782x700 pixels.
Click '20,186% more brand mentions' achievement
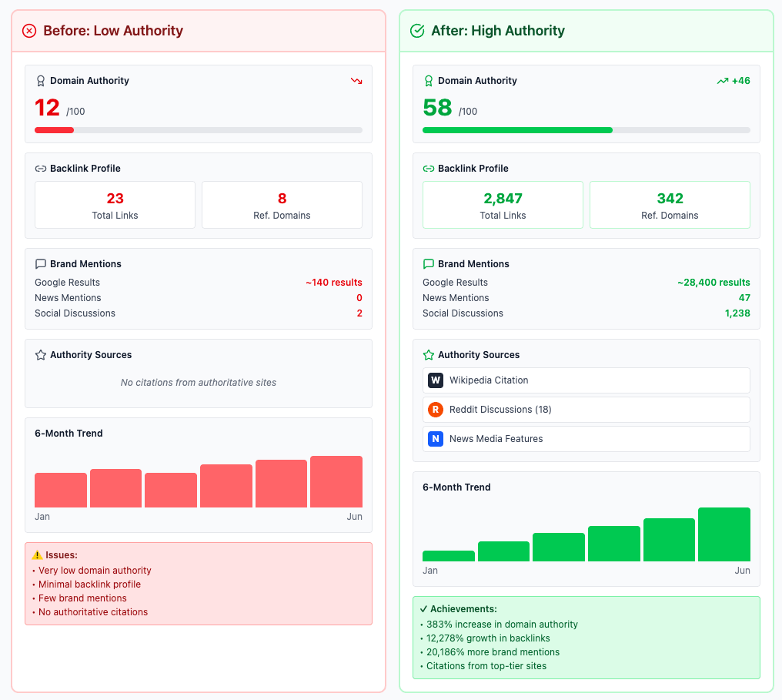click(x=493, y=652)
